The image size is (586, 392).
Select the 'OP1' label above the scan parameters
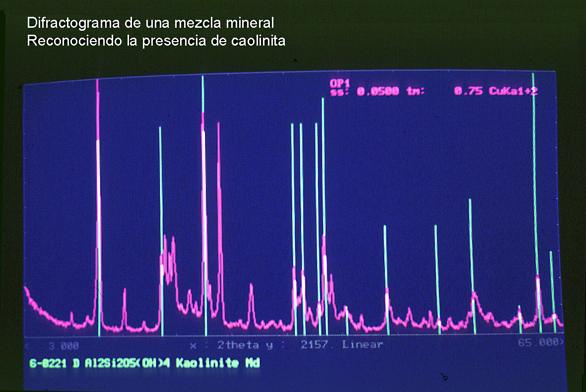point(339,83)
